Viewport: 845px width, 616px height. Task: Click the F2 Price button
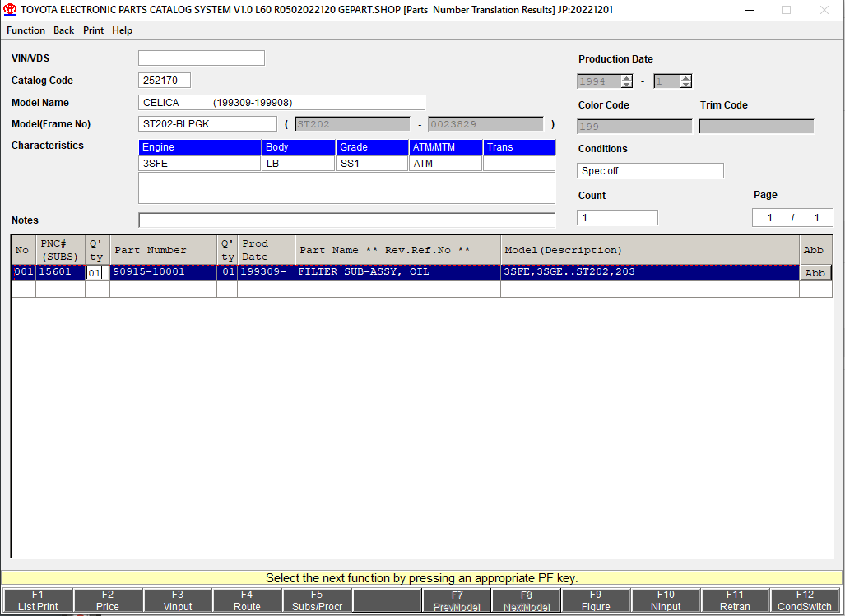pos(108,600)
